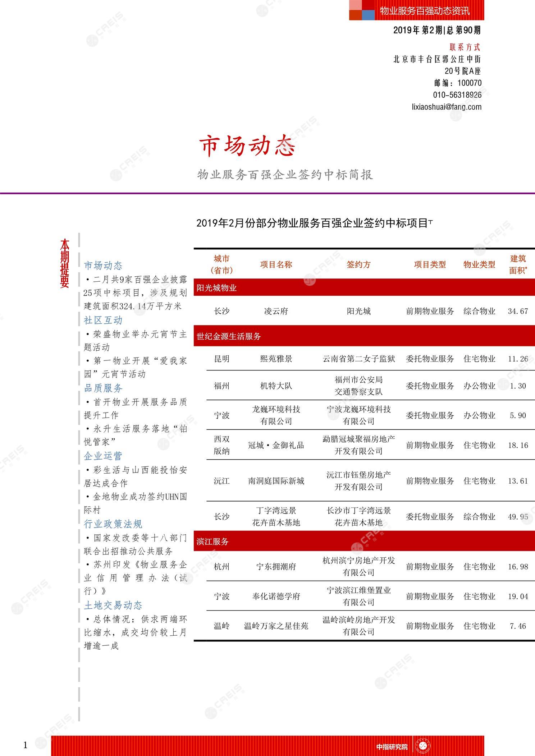Screen dimensions: 535x756
Task: Click the sidebar heading 企业运营
Action: (103, 456)
